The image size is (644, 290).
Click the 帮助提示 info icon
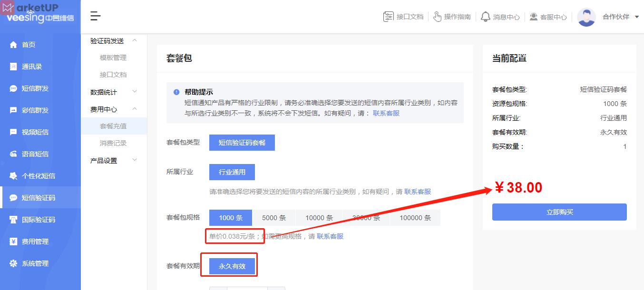point(176,92)
